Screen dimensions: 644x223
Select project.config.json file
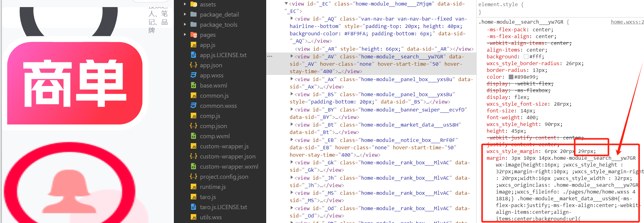coord(224,177)
